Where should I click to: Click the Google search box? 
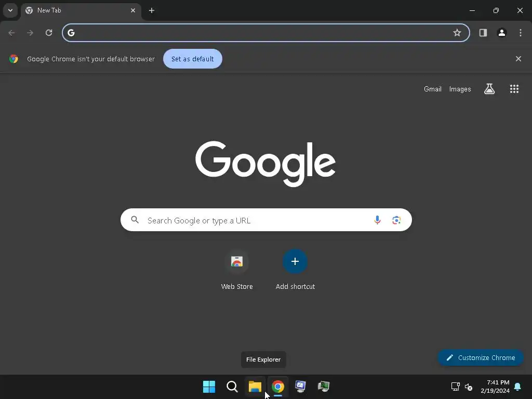[x=266, y=220]
